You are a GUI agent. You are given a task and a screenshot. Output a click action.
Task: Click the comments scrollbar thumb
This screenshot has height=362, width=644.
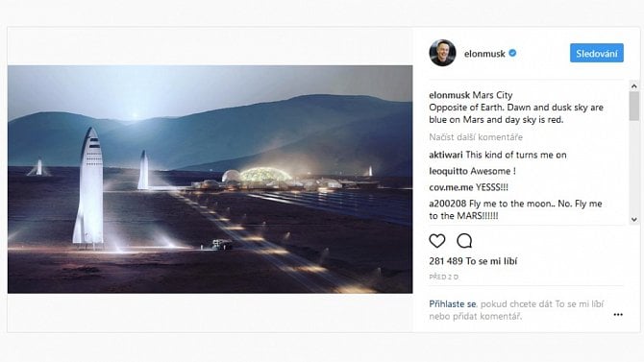[x=634, y=106]
